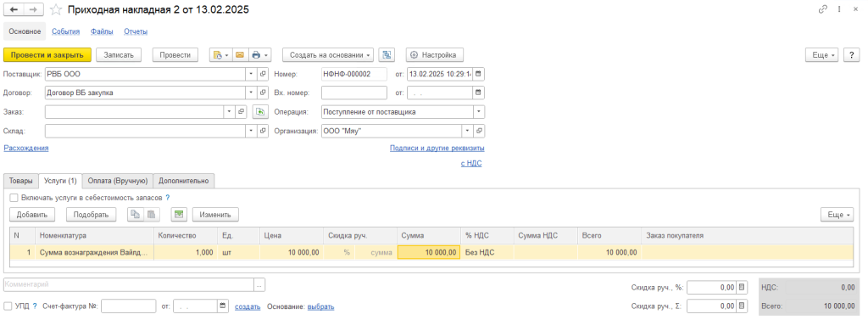Click the green table import icon
Viewport: 868px width, 320px height.
coord(180,214)
